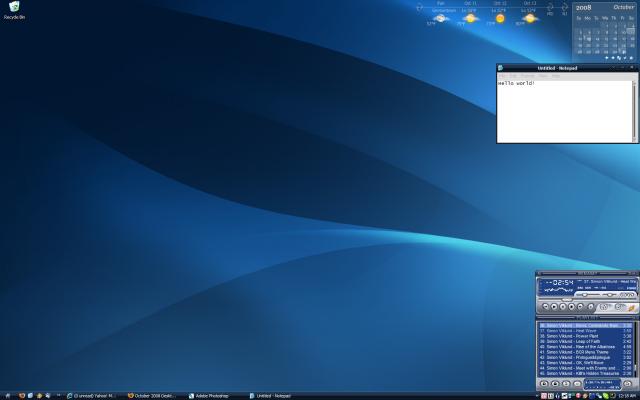Select playlist track 42
This screenshot has height=400, width=640.
pyautogui.click(x=585, y=358)
